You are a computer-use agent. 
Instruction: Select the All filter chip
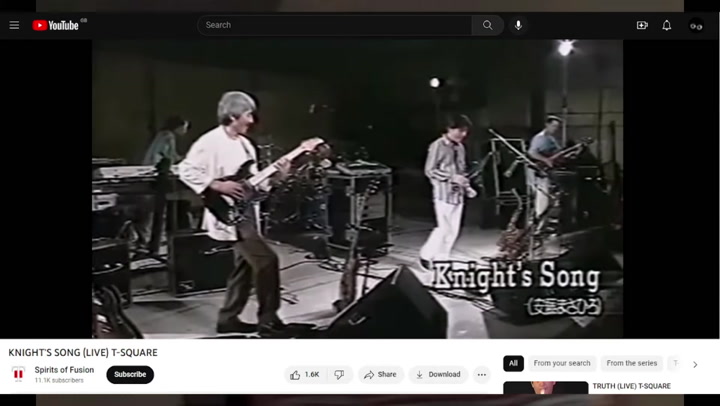(x=513, y=363)
